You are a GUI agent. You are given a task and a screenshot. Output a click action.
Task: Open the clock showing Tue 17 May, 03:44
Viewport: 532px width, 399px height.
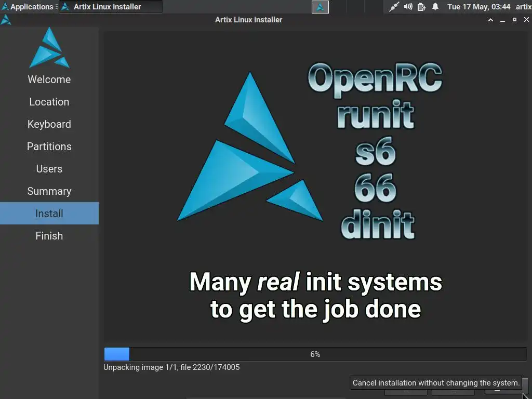coord(478,6)
